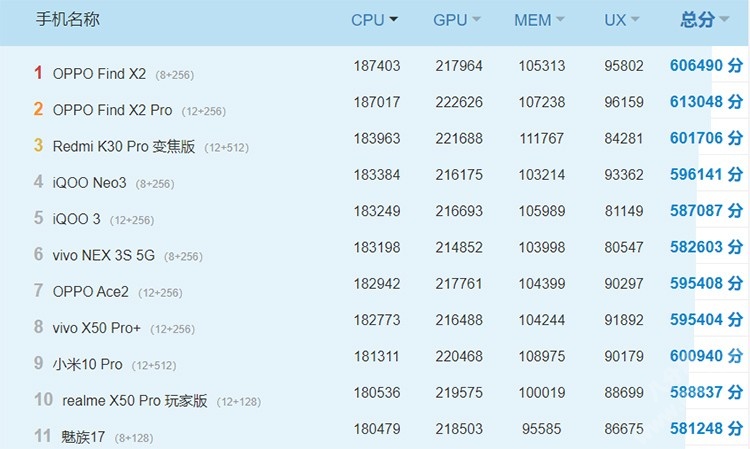
Task: Select iQOO 3 phone name
Action: point(77,219)
